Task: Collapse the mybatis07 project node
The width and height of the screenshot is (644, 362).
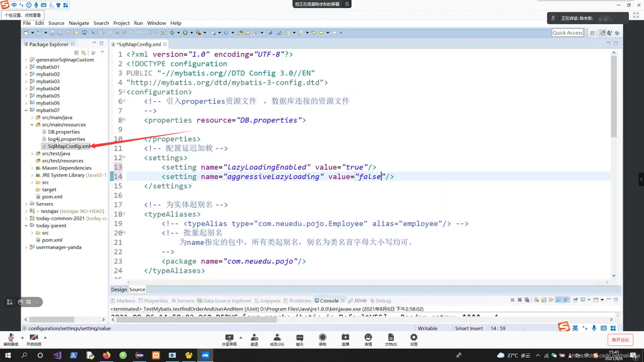Action: pyautogui.click(x=26, y=110)
